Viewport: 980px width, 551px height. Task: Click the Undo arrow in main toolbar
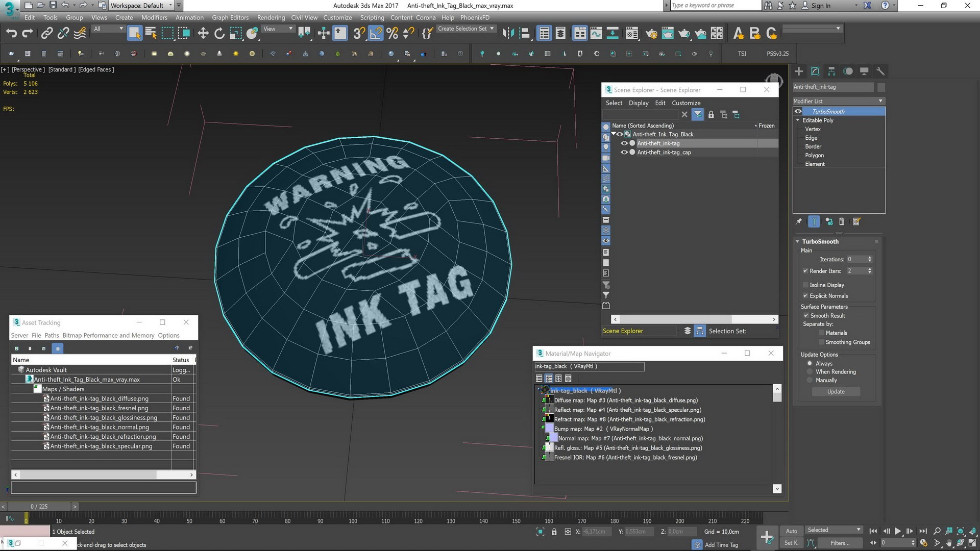[x=11, y=34]
